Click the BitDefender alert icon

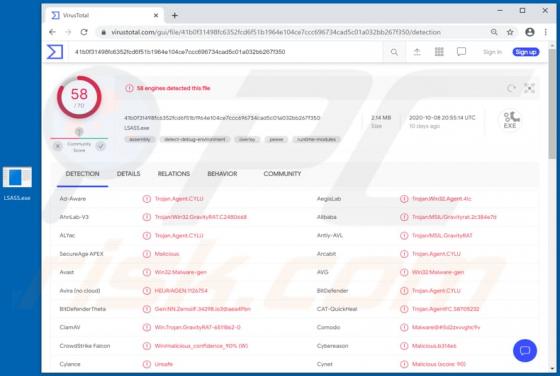404,291
